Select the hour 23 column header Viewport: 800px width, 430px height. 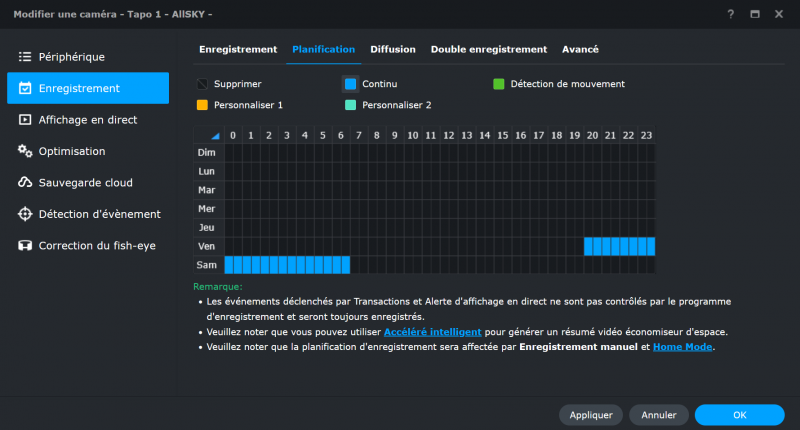[646, 135]
